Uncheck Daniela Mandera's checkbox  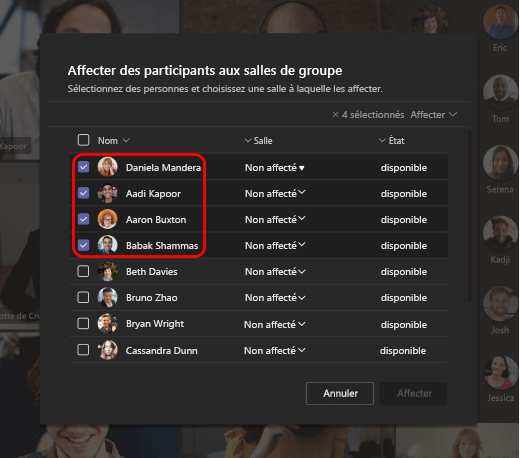coord(83,167)
